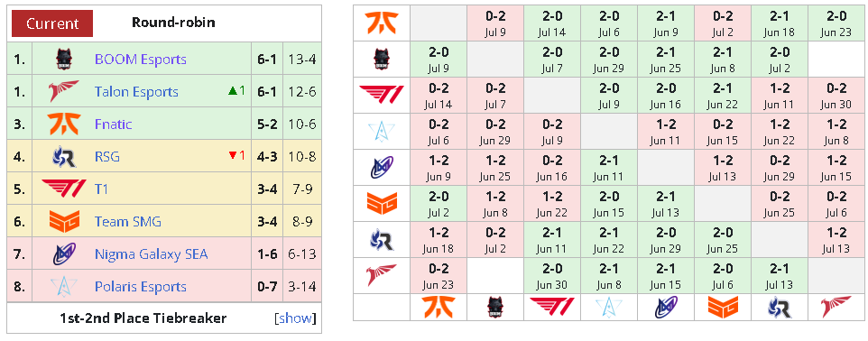Click the Nigma Galaxy SEA logo in standings

tap(64, 254)
